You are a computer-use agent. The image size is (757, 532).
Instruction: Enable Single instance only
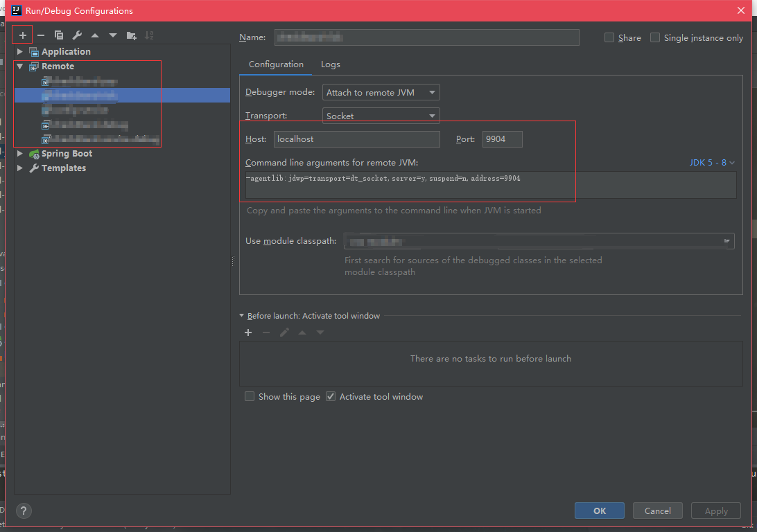click(x=655, y=37)
